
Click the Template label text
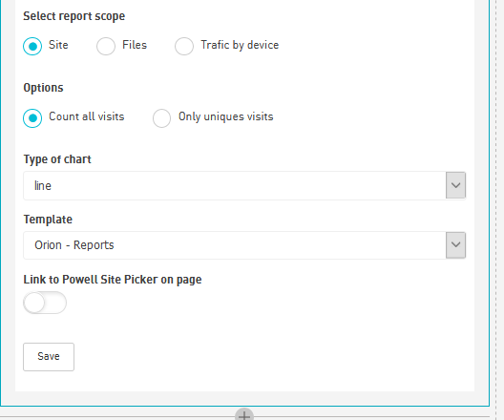coord(48,220)
